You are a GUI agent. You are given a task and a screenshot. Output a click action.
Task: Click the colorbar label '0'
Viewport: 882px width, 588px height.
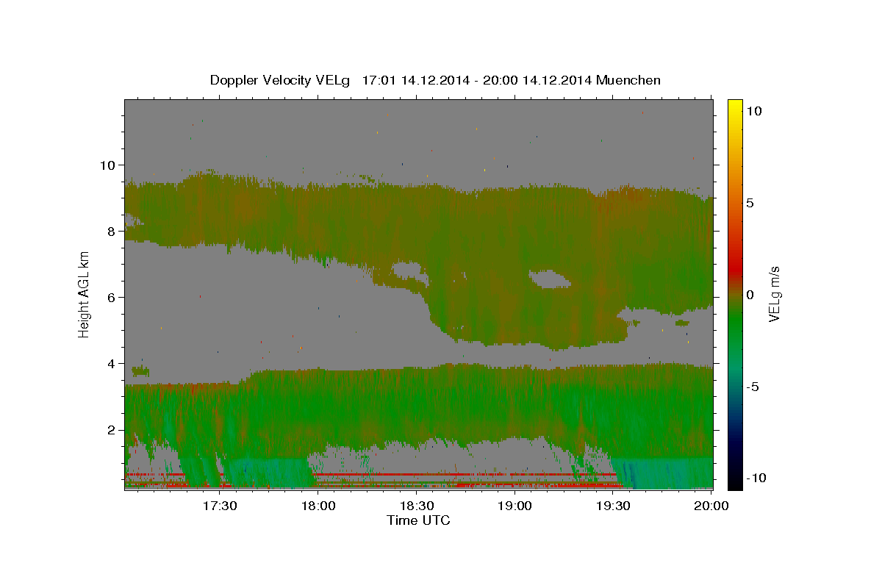[750, 295]
